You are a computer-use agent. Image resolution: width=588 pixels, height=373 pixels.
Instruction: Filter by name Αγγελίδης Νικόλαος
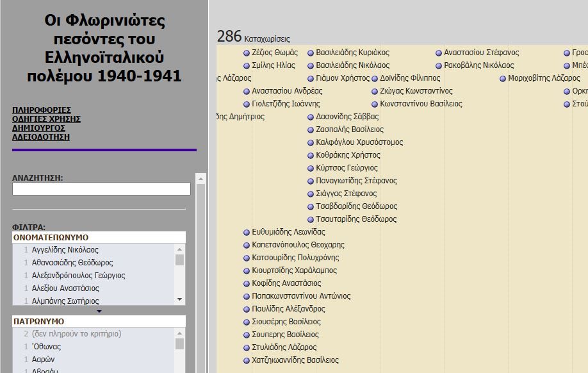click(x=65, y=250)
